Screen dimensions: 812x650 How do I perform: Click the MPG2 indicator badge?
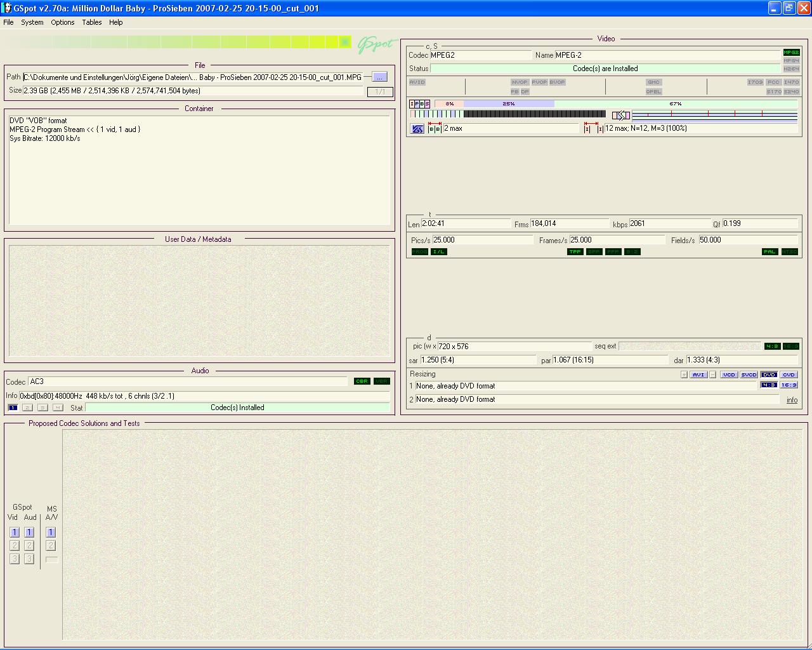coord(791,53)
